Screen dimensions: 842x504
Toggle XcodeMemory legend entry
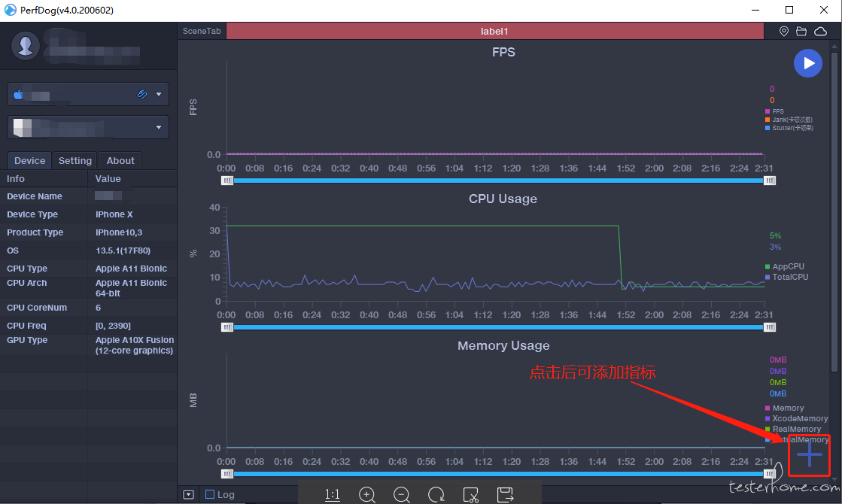coord(796,419)
